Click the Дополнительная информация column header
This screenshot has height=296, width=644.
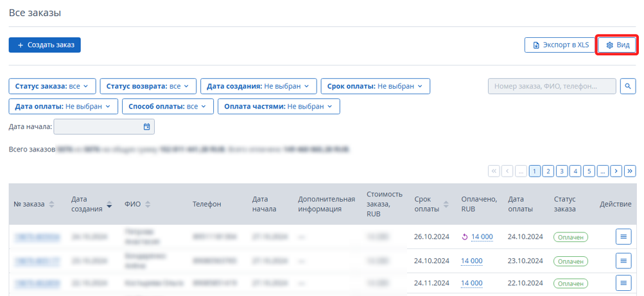327,204
